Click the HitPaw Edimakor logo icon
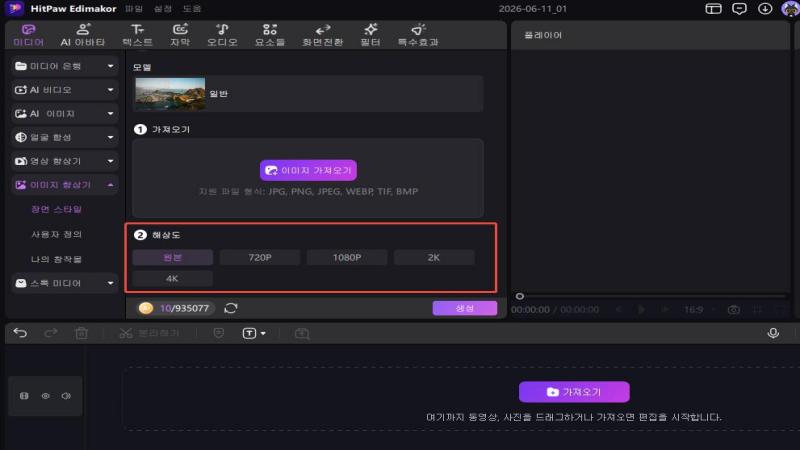The height and width of the screenshot is (450, 800). [15, 9]
